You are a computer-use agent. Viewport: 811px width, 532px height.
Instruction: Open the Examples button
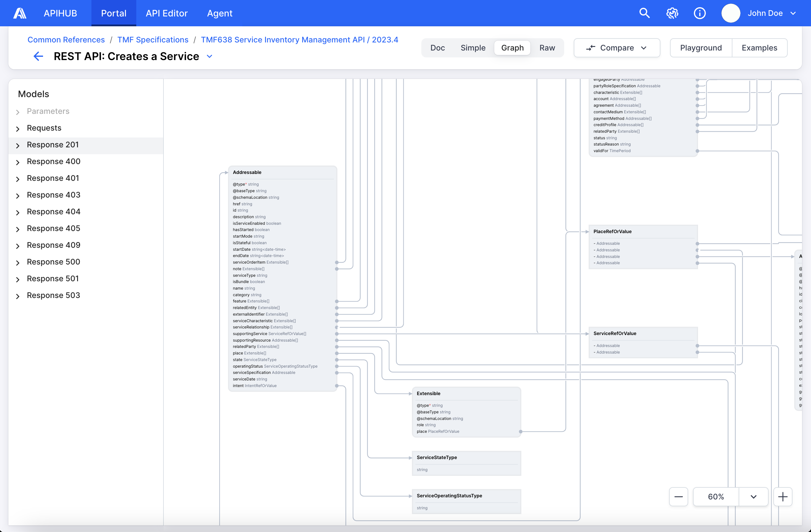click(760, 48)
